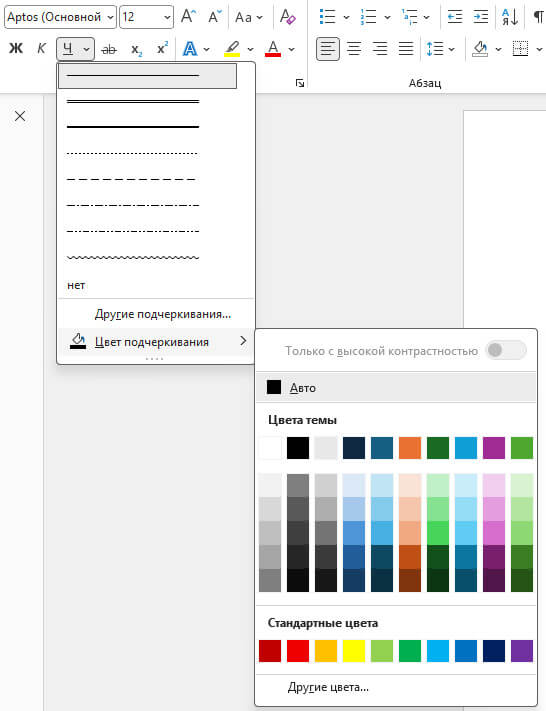The image size is (546, 711).
Task: Open the font size dropdown
Action: 167,17
